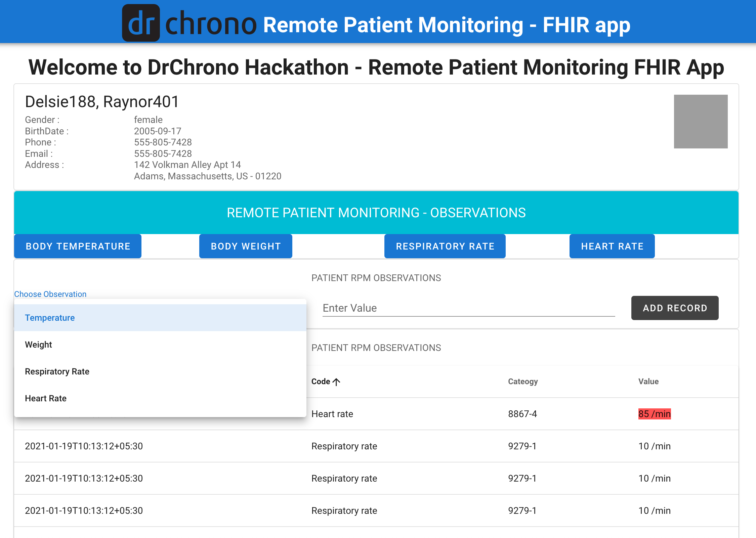Focus the Enter Value input field
The image size is (756, 538).
pyautogui.click(x=469, y=308)
